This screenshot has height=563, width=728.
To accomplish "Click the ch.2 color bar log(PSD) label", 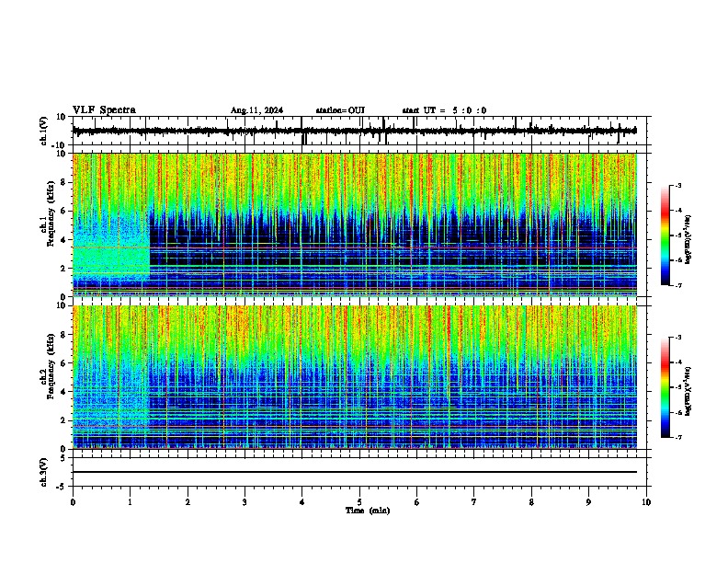I will point(688,391).
